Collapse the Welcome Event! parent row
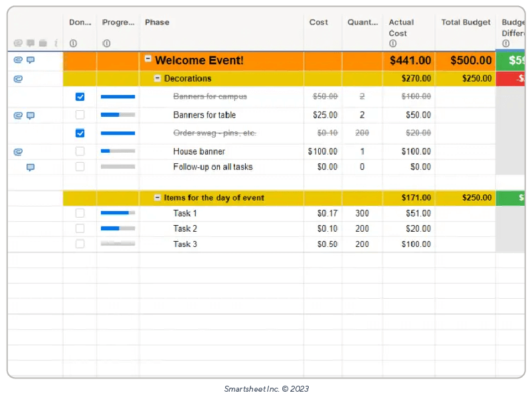The height and width of the screenshot is (399, 532). [148, 59]
